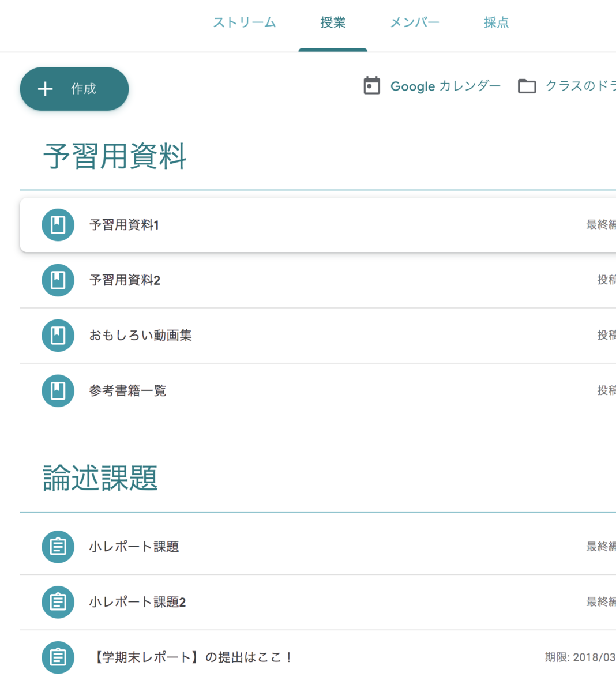Image resolution: width=616 pixels, height=692 pixels.
Task: Open the クラスのドライブ folder icon
Action: click(x=527, y=85)
